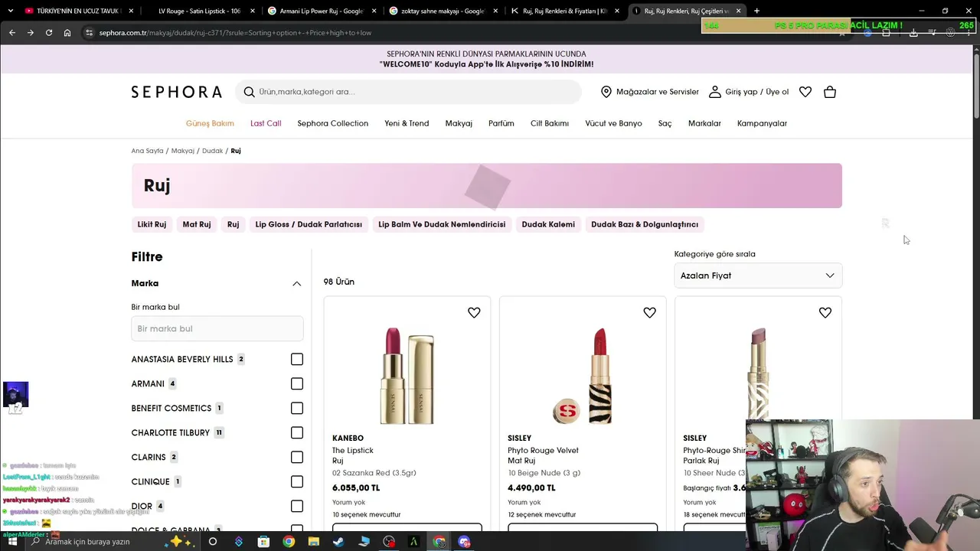Viewport: 980px width, 551px height.
Task: Favorite the Sisley Phyto-Rouge Shine product
Action: coord(825,312)
